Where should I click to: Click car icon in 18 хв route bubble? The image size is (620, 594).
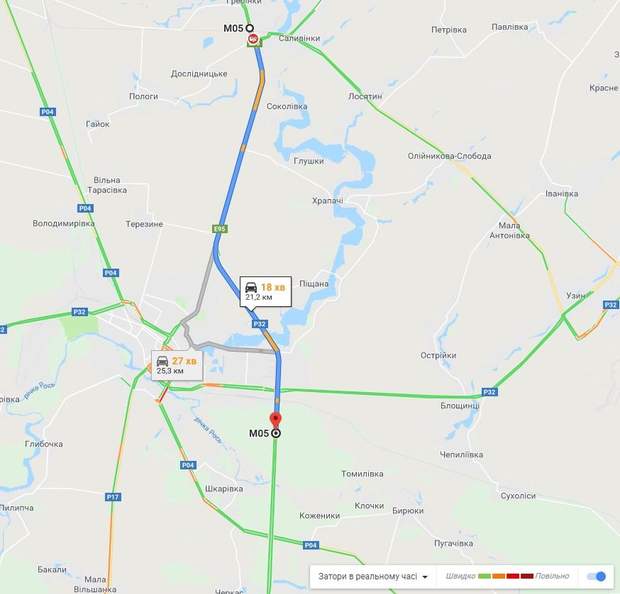click(x=251, y=287)
